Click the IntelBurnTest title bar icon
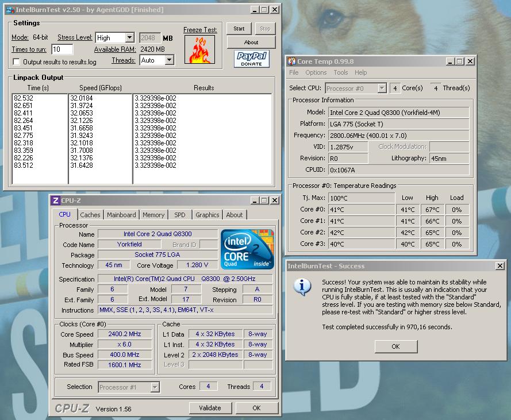 (x=10, y=10)
